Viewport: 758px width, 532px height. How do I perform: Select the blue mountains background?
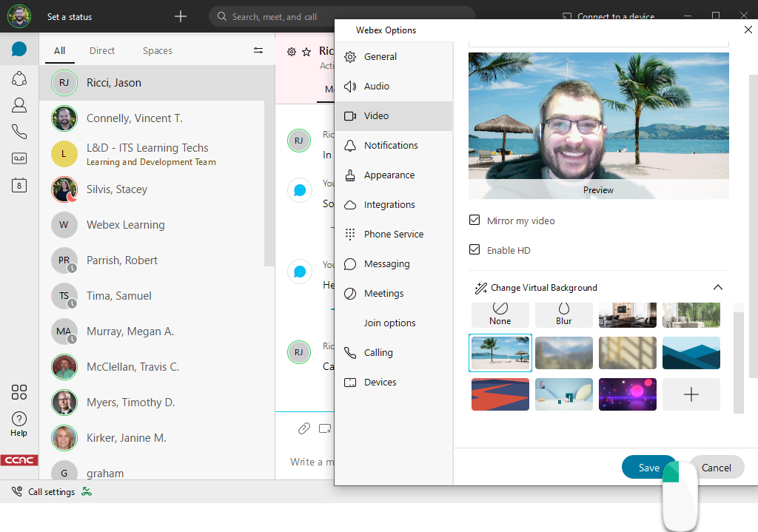(x=691, y=353)
